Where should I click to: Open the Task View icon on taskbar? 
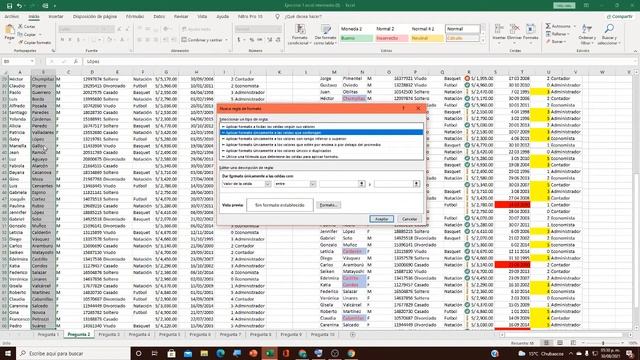tap(155, 353)
